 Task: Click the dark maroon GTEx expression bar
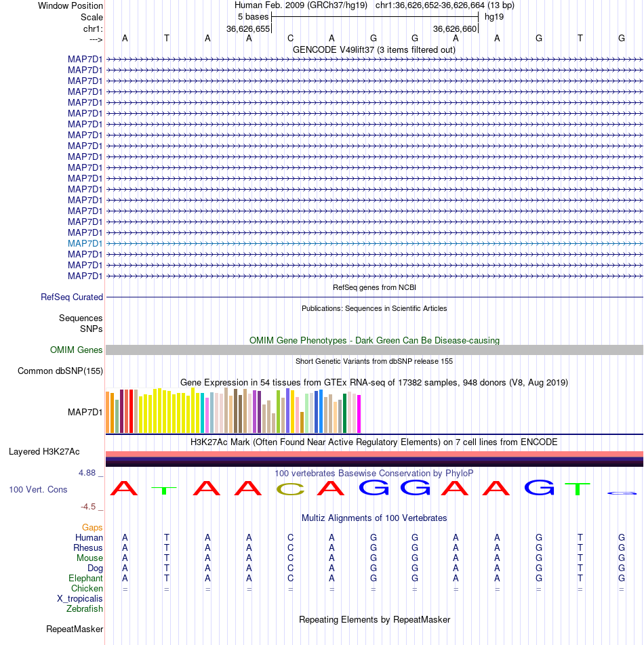(x=122, y=411)
